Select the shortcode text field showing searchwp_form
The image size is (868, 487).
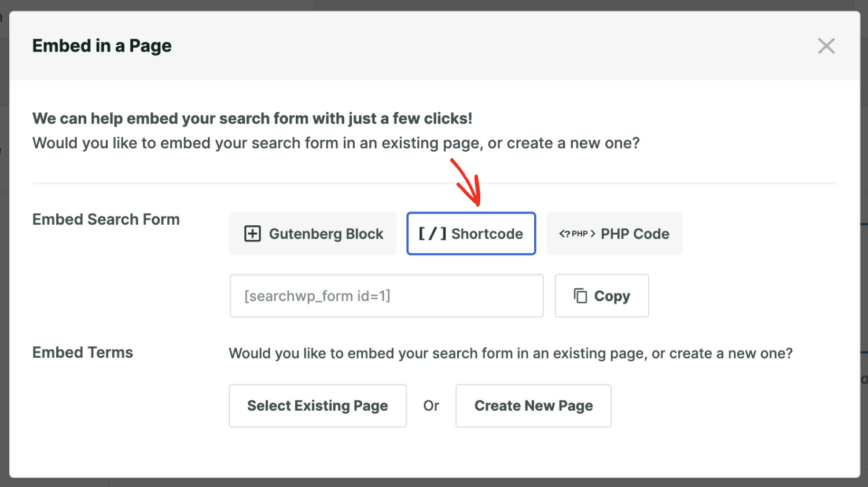386,295
